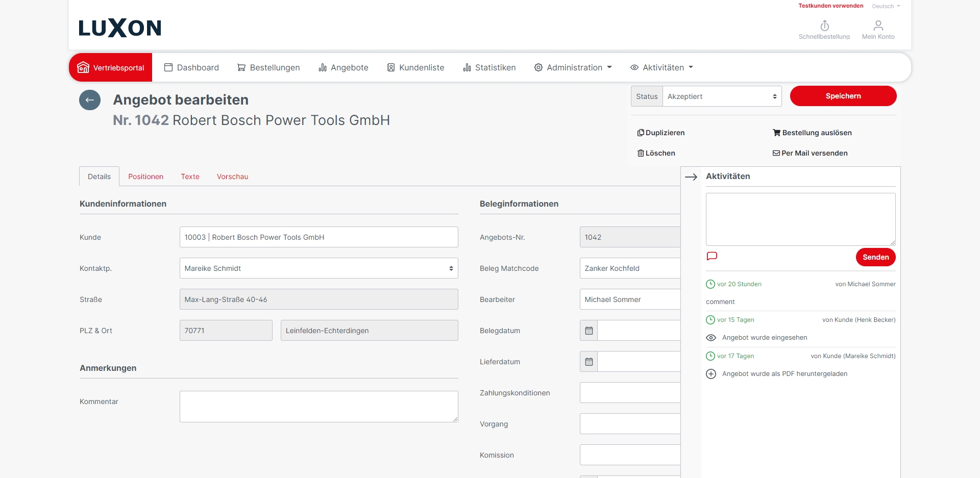This screenshot has height=478, width=980.
Task: Expand the Administration menu
Action: click(573, 67)
